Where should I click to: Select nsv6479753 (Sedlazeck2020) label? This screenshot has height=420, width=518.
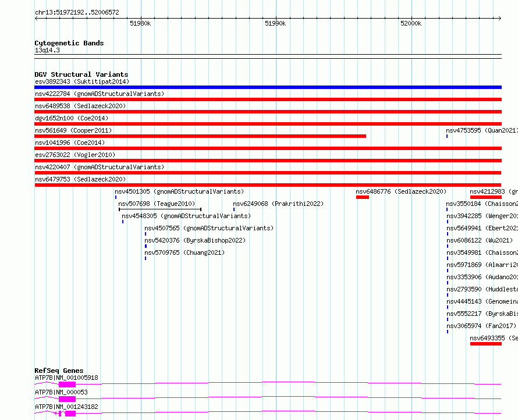point(80,179)
